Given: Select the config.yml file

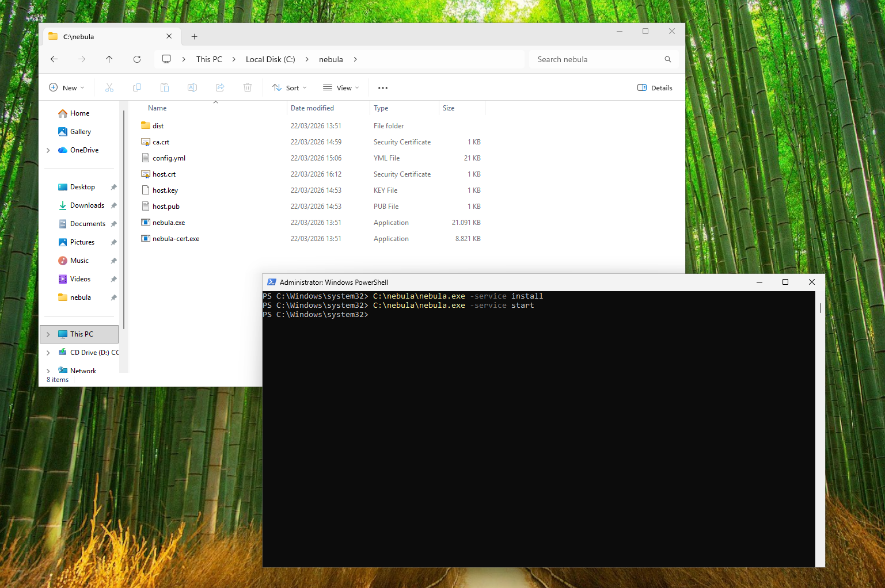Looking at the screenshot, I should pos(169,158).
